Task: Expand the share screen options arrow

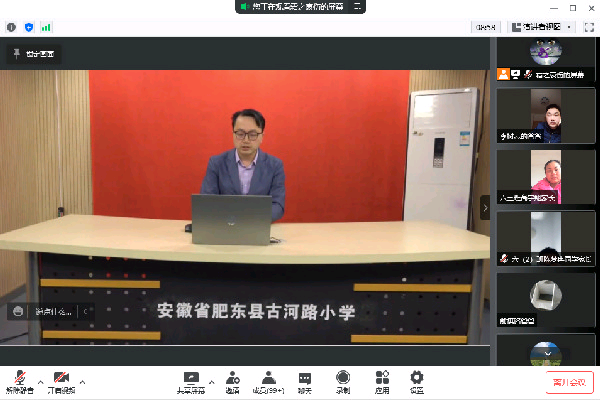Action: tap(212, 382)
